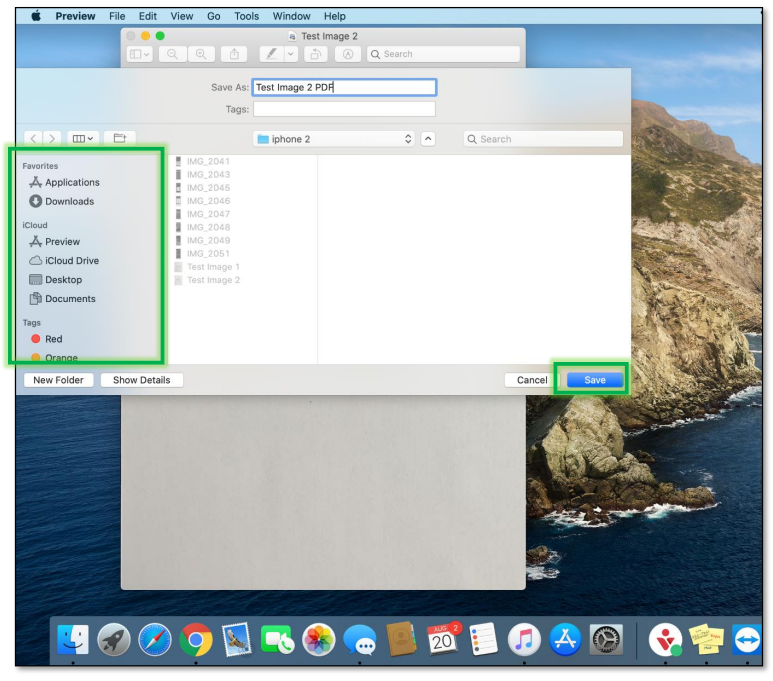
Task: Open the App Store from the dock
Action: tap(564, 640)
